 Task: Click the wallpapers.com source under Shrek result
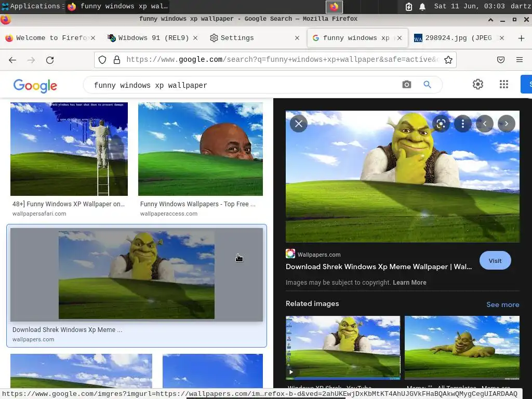pos(33,339)
